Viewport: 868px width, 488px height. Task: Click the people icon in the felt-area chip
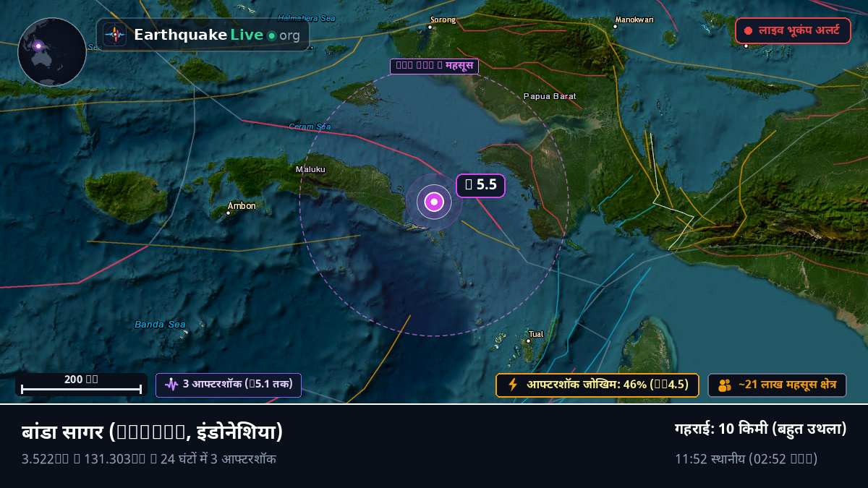725,385
